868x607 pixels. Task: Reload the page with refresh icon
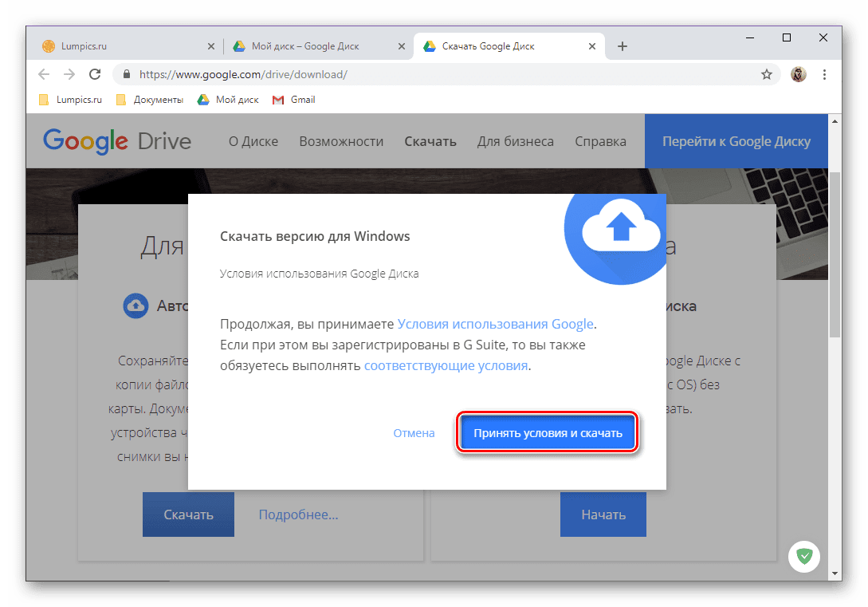[x=95, y=74]
